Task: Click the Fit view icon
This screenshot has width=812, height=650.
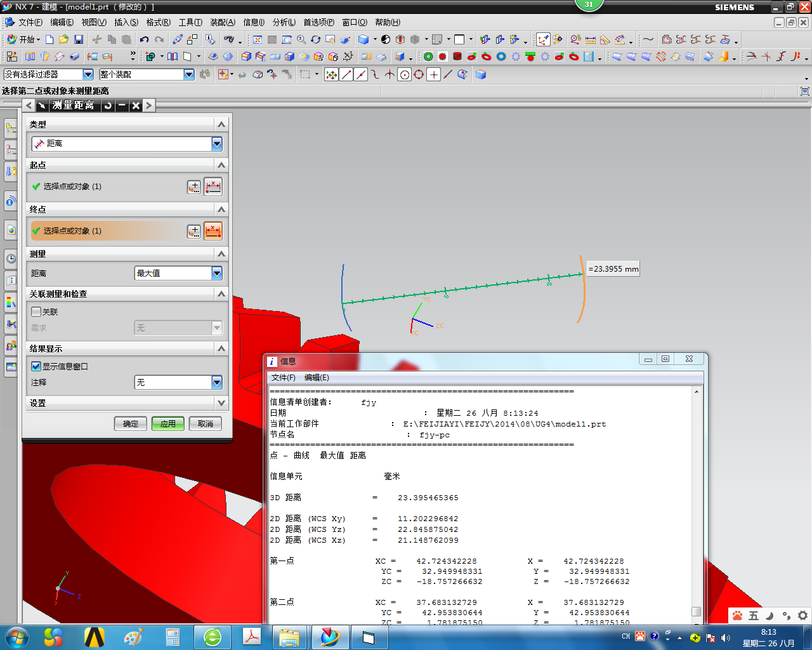Action: tap(258, 39)
